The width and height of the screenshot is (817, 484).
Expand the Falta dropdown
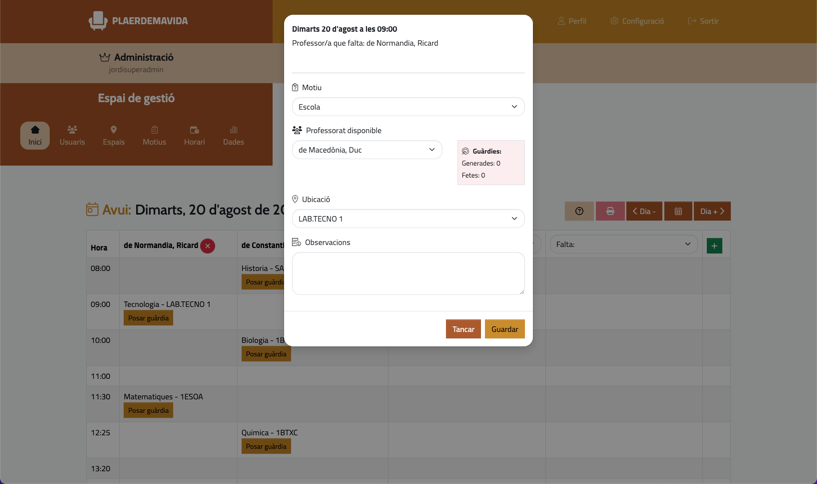(623, 244)
